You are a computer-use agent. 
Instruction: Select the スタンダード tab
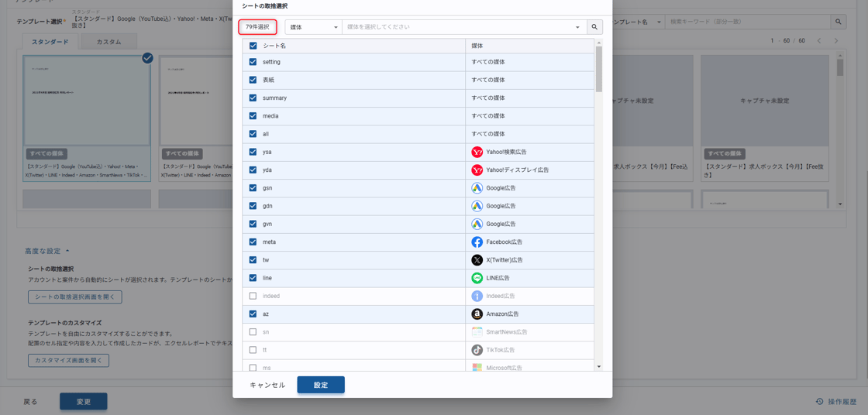coord(50,42)
